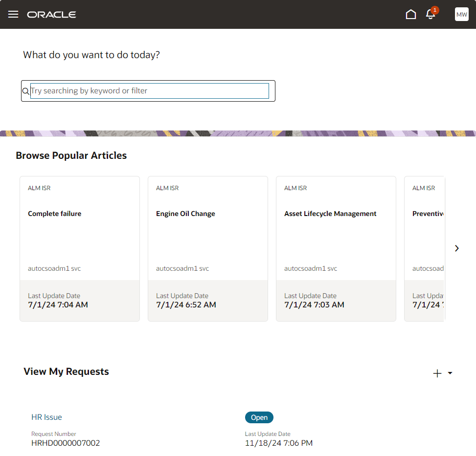Open the Complete failure article card
Viewport: 476px width, 456px height.
click(x=80, y=249)
